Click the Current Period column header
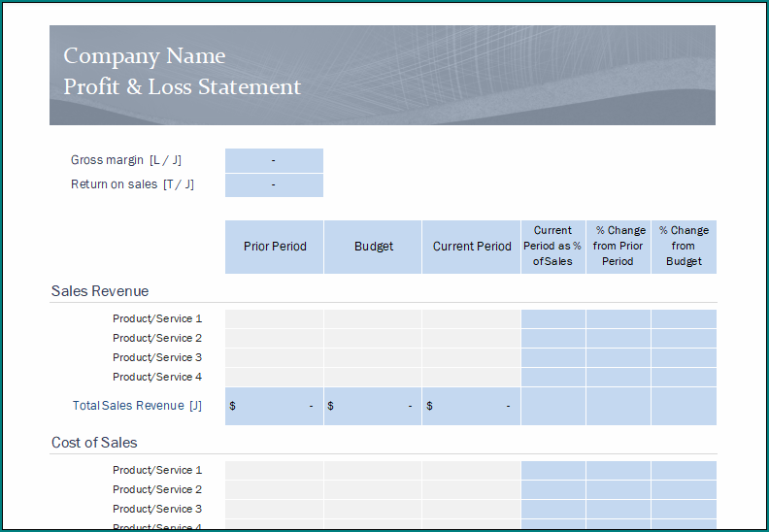The image size is (769, 532). click(x=471, y=247)
